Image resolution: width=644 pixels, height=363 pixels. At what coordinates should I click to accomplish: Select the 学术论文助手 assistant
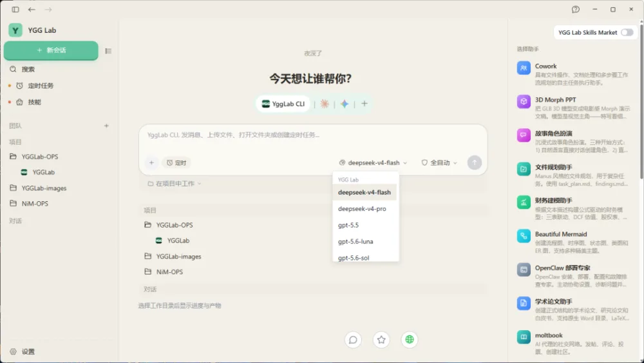click(x=574, y=309)
